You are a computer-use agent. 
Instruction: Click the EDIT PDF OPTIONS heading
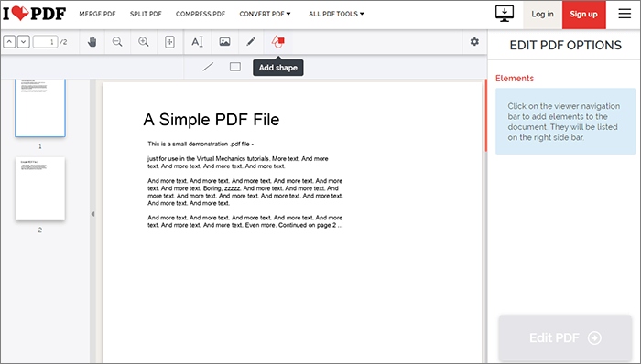point(565,45)
